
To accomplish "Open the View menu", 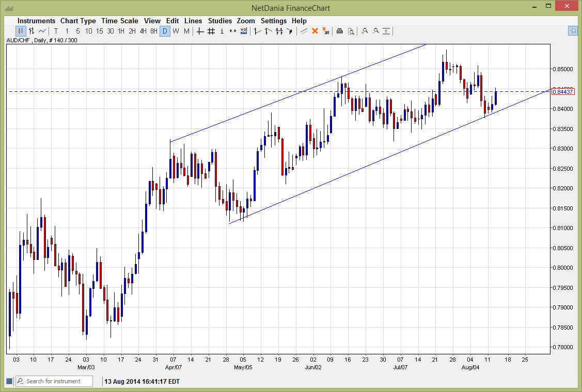I will 152,21.
